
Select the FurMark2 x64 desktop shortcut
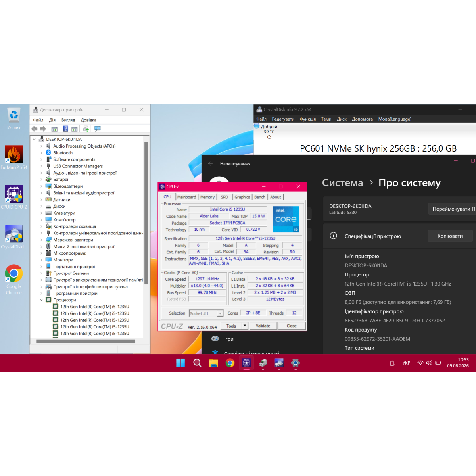pyautogui.click(x=14, y=157)
